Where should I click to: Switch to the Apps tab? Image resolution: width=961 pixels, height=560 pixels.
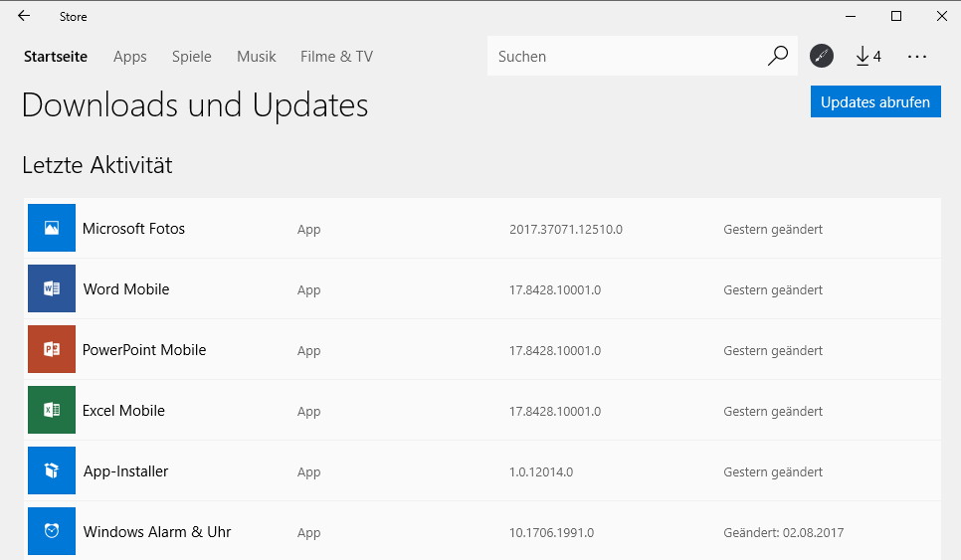[130, 57]
